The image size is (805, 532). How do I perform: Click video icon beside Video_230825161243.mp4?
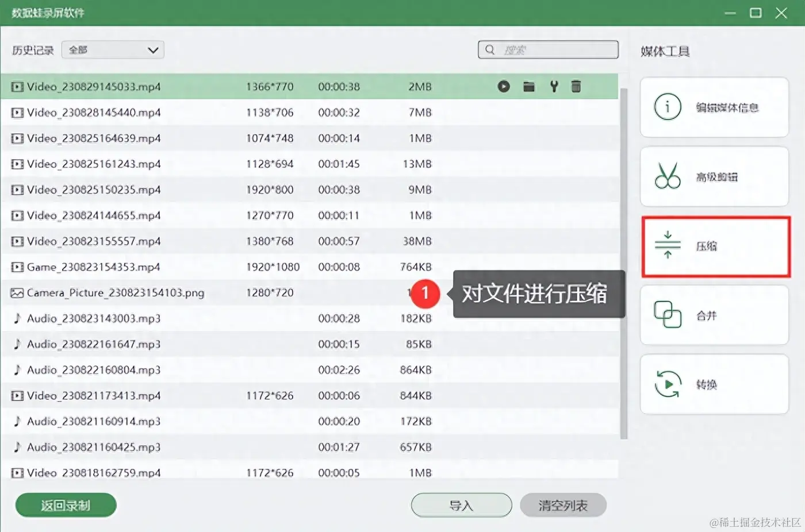tap(17, 164)
